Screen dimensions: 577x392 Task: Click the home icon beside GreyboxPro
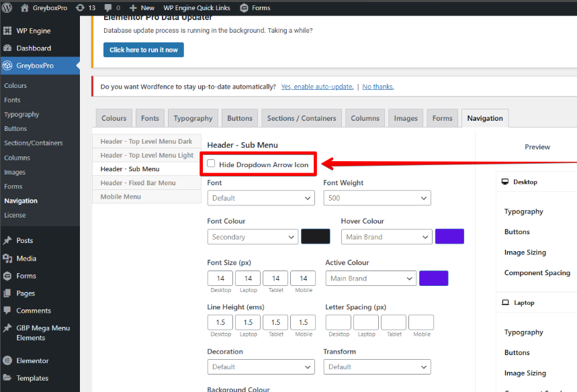coord(24,8)
